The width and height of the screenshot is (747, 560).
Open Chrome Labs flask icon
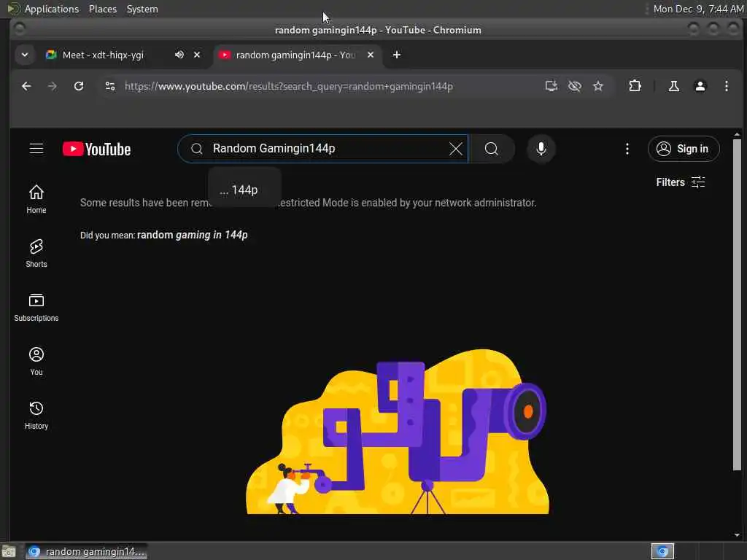pos(673,86)
